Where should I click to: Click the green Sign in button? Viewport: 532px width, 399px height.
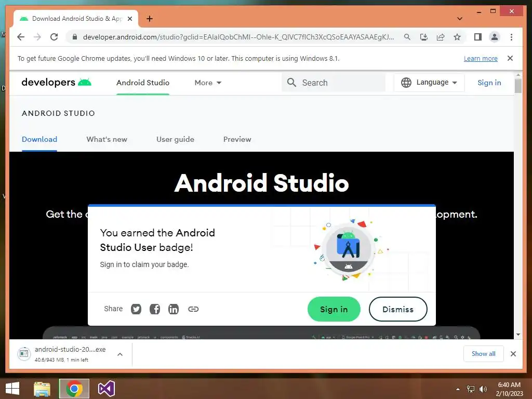334,309
